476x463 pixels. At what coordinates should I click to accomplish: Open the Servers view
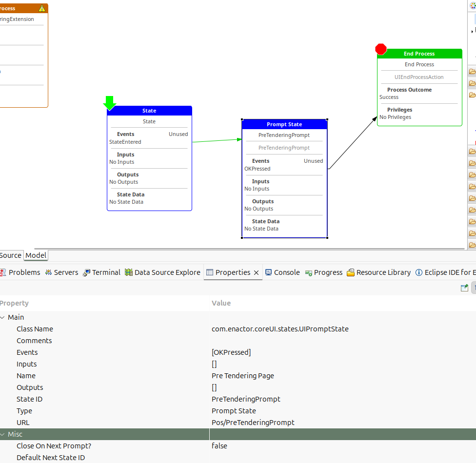61,272
